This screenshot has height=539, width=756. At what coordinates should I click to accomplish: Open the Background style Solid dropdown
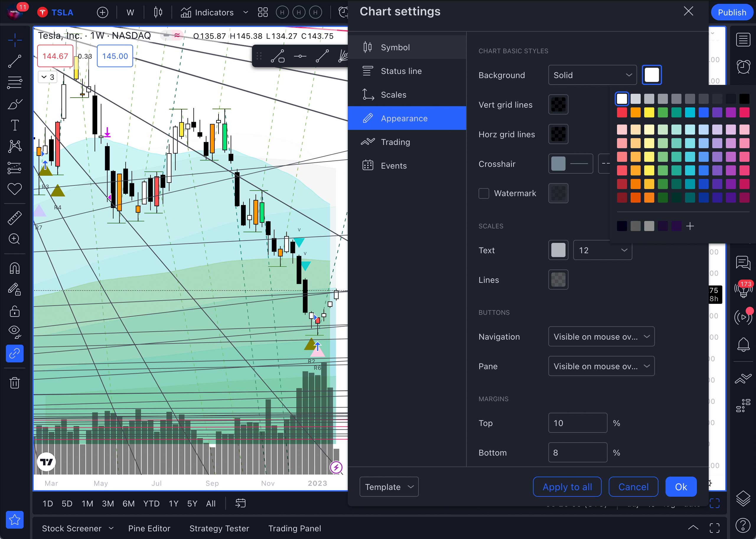click(592, 75)
